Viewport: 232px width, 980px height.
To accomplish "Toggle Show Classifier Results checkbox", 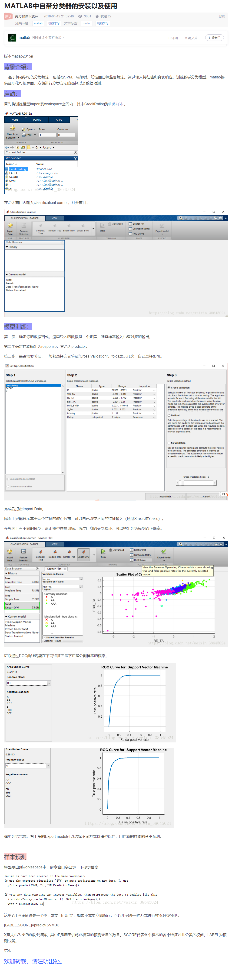I will (44, 637).
